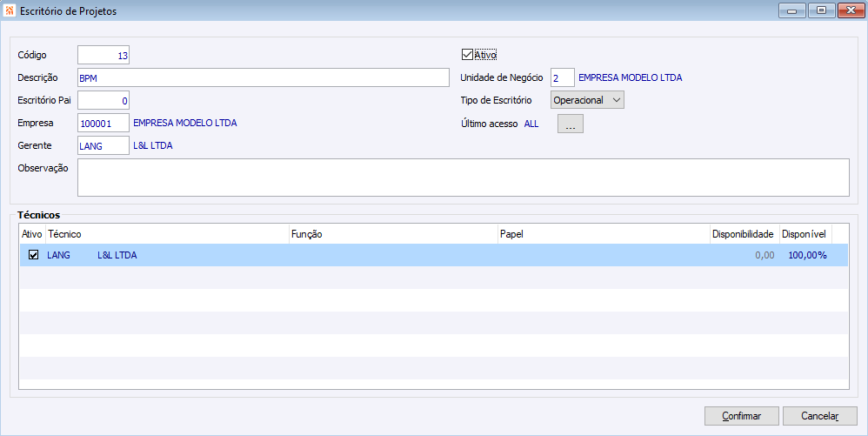This screenshot has width=868, height=436.
Task: Maximize the Escritório de Projetos window
Action: (822, 10)
